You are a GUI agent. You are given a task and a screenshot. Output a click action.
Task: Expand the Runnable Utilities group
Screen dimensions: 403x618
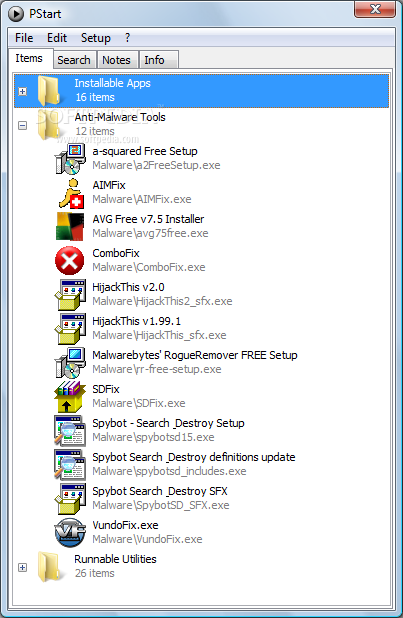click(x=23, y=568)
